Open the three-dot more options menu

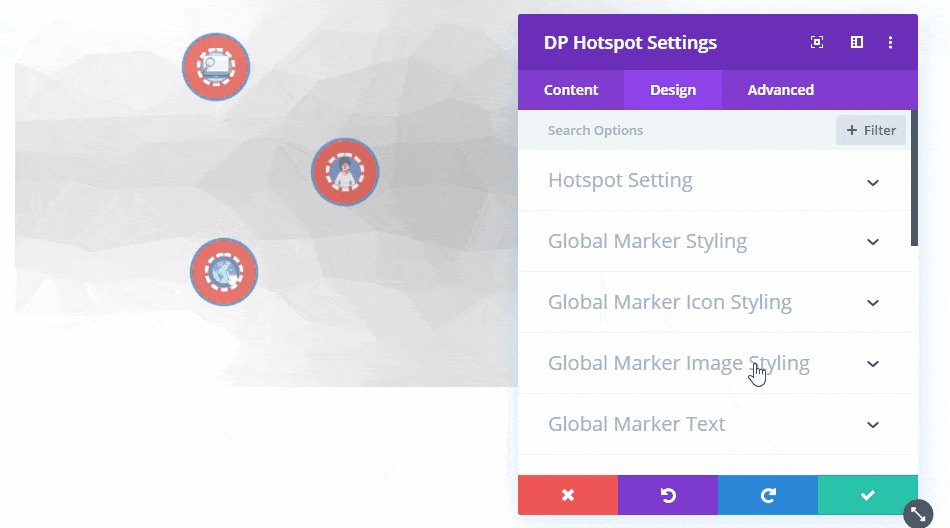tap(890, 42)
